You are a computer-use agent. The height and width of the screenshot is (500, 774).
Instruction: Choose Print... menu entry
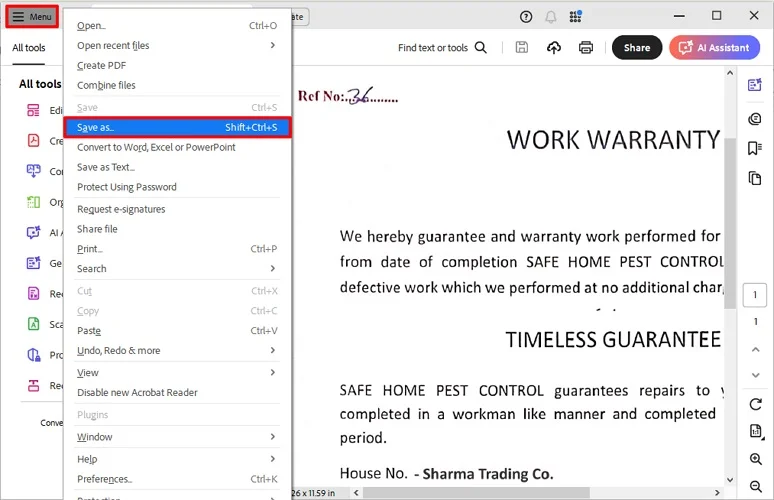pos(177,249)
